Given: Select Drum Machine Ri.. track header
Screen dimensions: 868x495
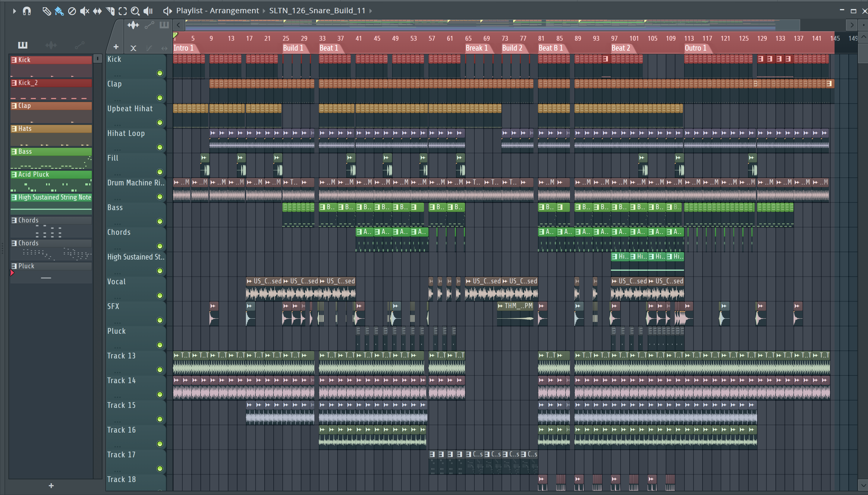Looking at the screenshot, I should (x=136, y=189).
